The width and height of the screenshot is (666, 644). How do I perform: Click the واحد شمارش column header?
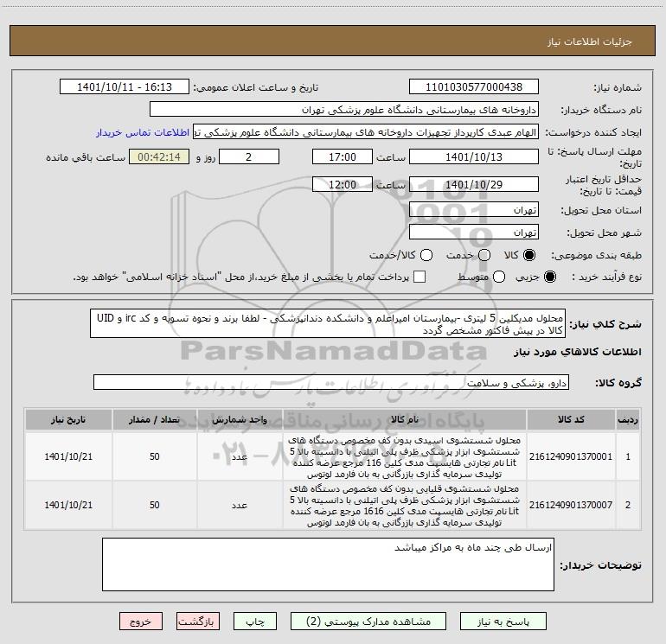240,420
